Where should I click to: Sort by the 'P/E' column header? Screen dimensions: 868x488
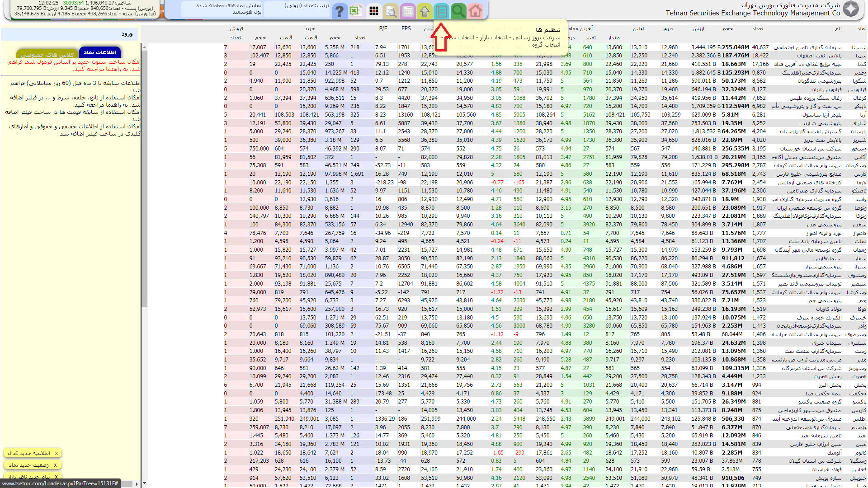pos(383,28)
